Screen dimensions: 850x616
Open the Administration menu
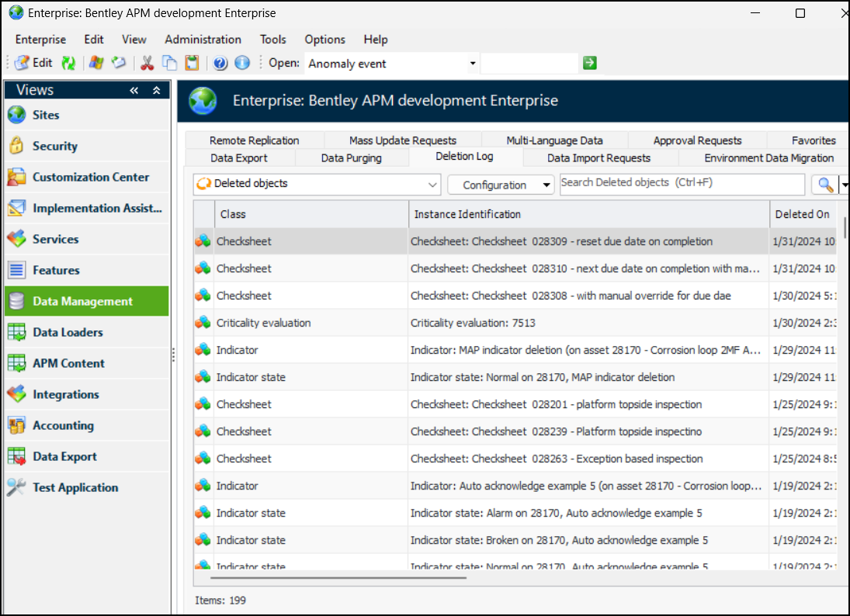(203, 40)
